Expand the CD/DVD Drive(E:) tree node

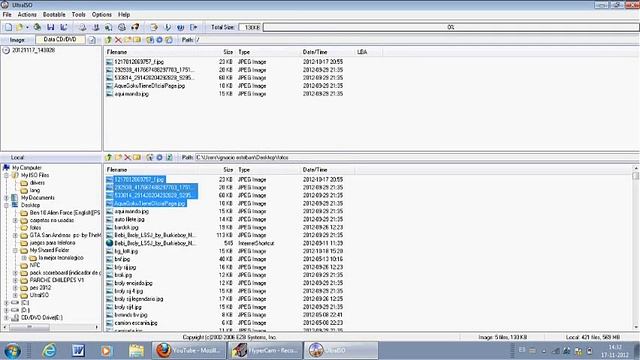(7, 318)
